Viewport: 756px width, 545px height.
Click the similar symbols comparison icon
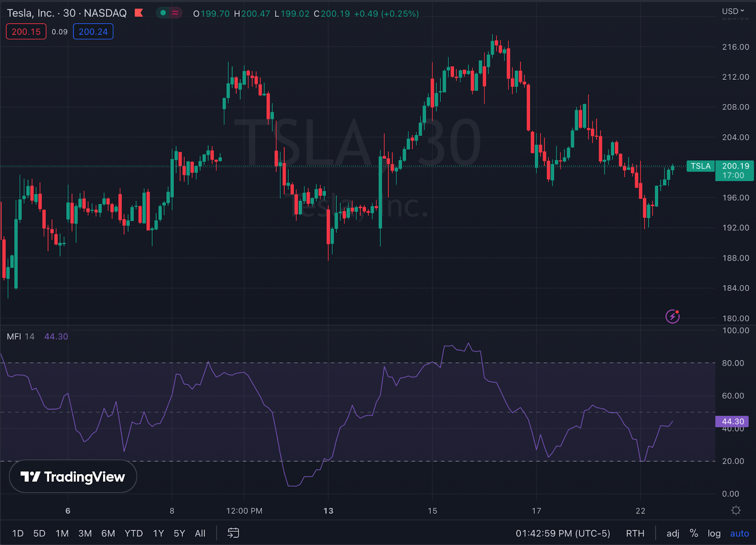tap(175, 14)
